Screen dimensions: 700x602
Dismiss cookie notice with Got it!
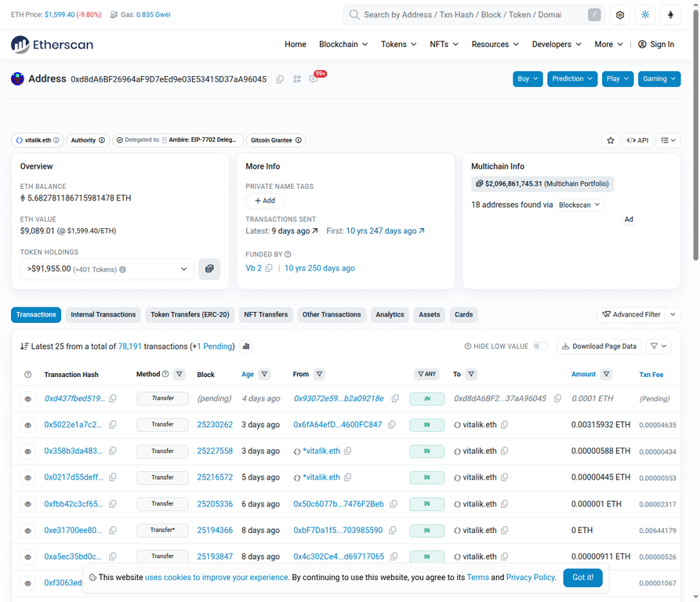coord(582,578)
